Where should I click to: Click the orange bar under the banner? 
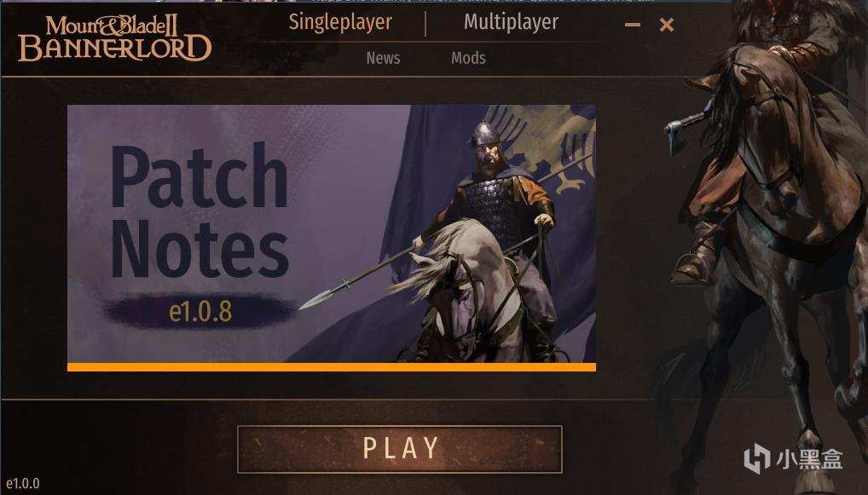(x=332, y=367)
